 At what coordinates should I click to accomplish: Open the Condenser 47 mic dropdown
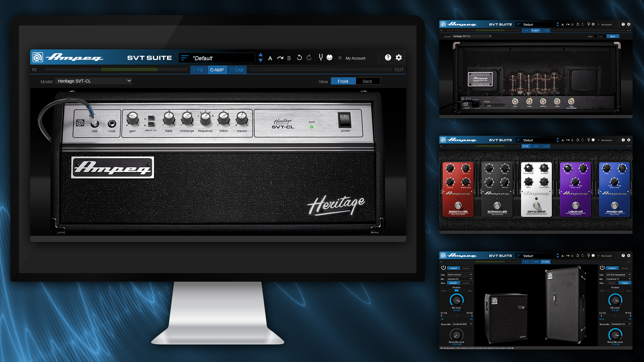(x=618, y=279)
